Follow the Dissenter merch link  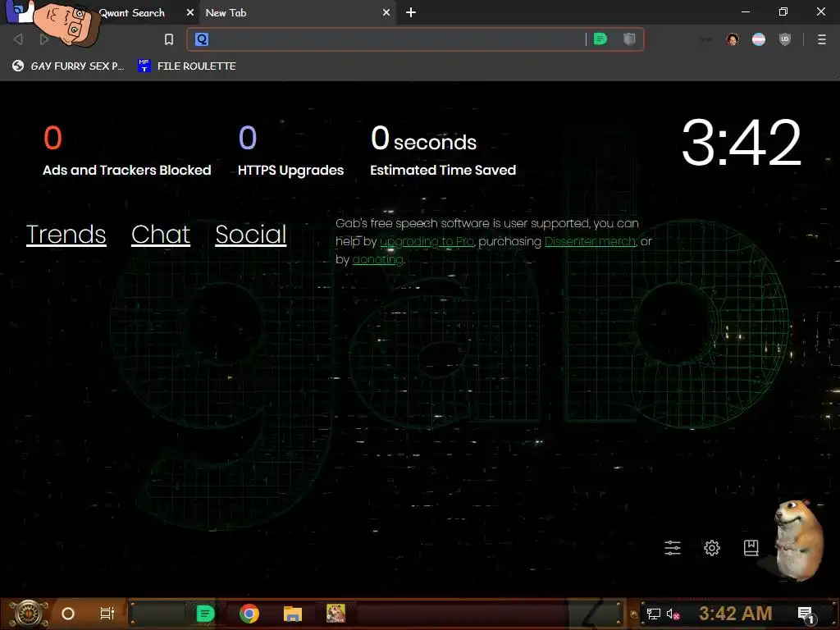point(590,242)
